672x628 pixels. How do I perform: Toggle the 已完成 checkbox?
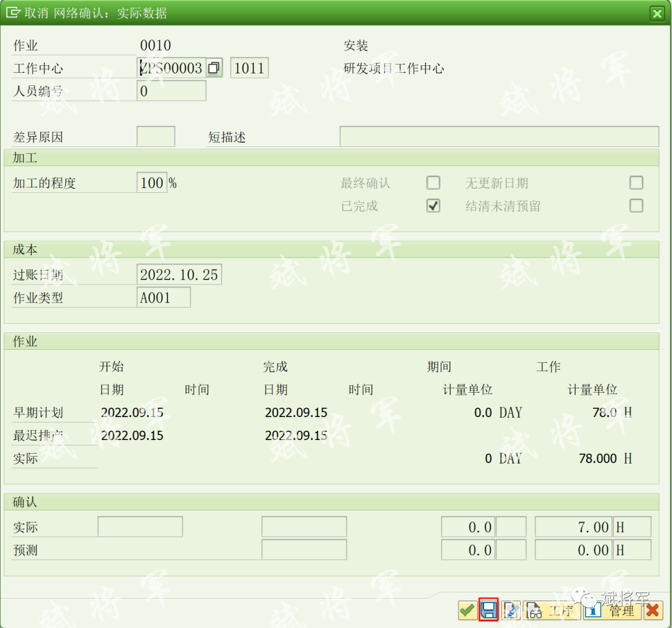tap(433, 206)
